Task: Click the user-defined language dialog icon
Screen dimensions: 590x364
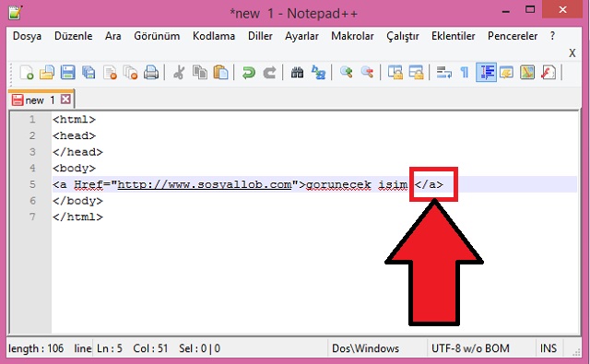Action: (506, 72)
